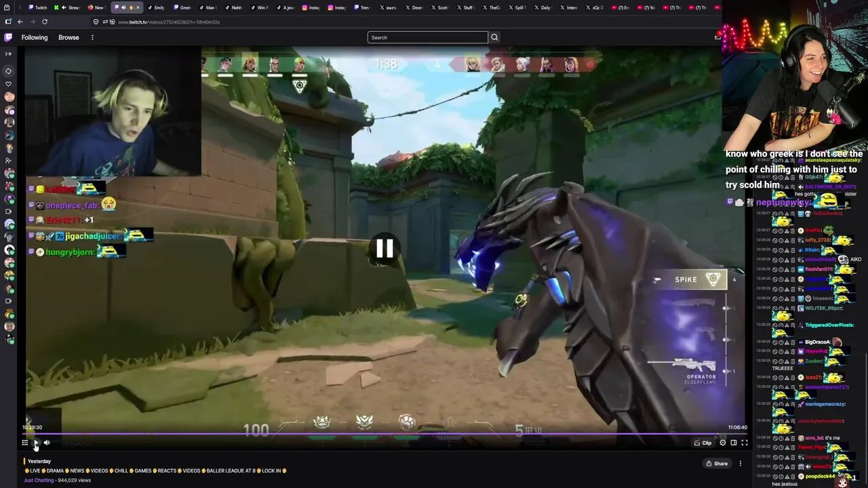Switch to the Emily browser tab
Viewport: 868px width, 488px height.
click(x=156, y=7)
